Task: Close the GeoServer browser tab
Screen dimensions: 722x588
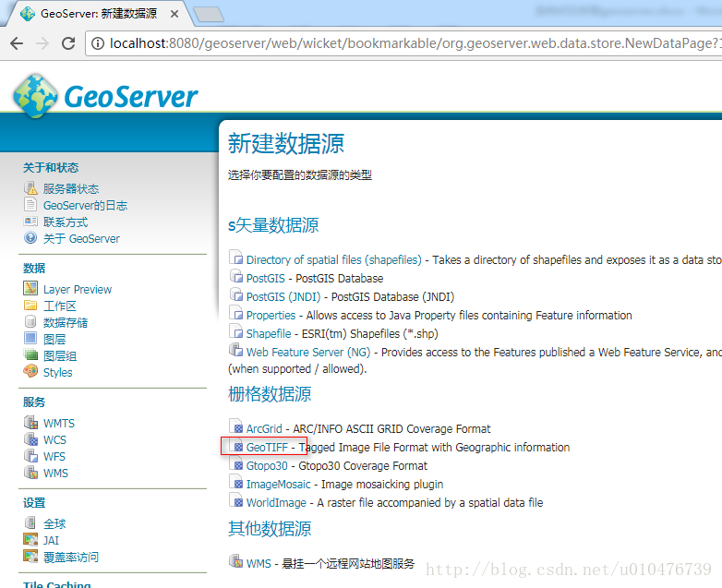Action: click(174, 14)
